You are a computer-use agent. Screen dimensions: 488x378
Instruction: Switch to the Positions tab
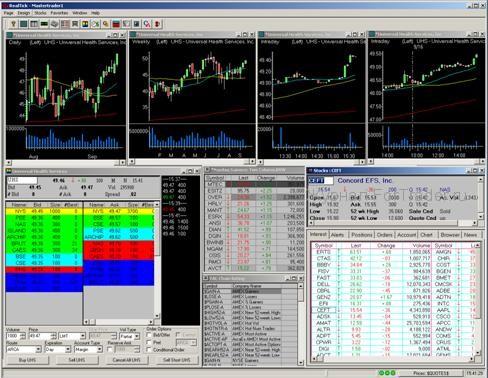tap(361, 235)
